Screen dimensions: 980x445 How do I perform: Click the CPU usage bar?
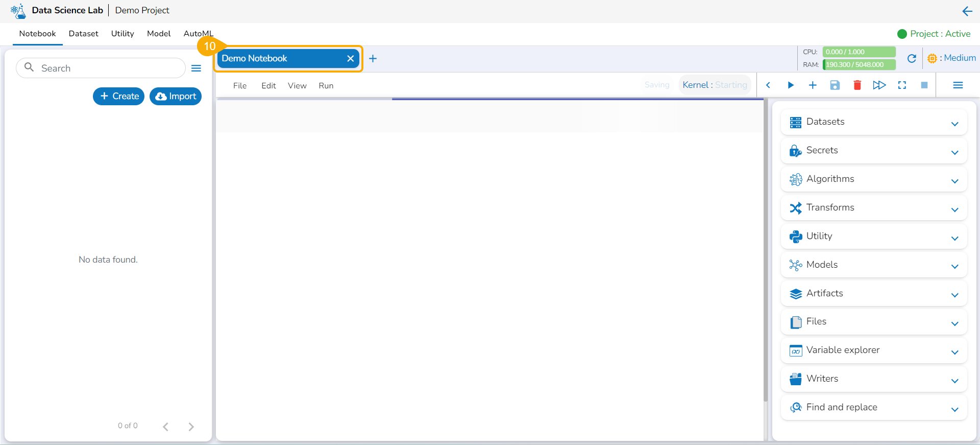(859, 52)
